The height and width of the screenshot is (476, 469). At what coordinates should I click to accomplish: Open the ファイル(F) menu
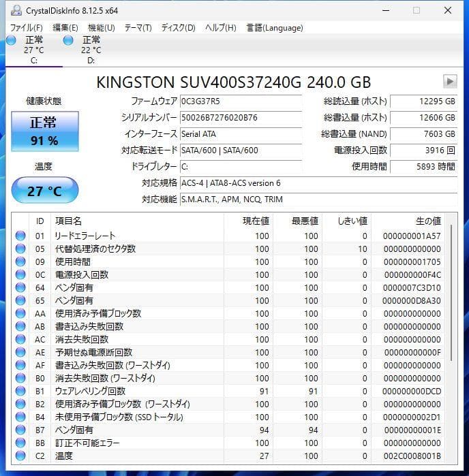[x=26, y=28]
